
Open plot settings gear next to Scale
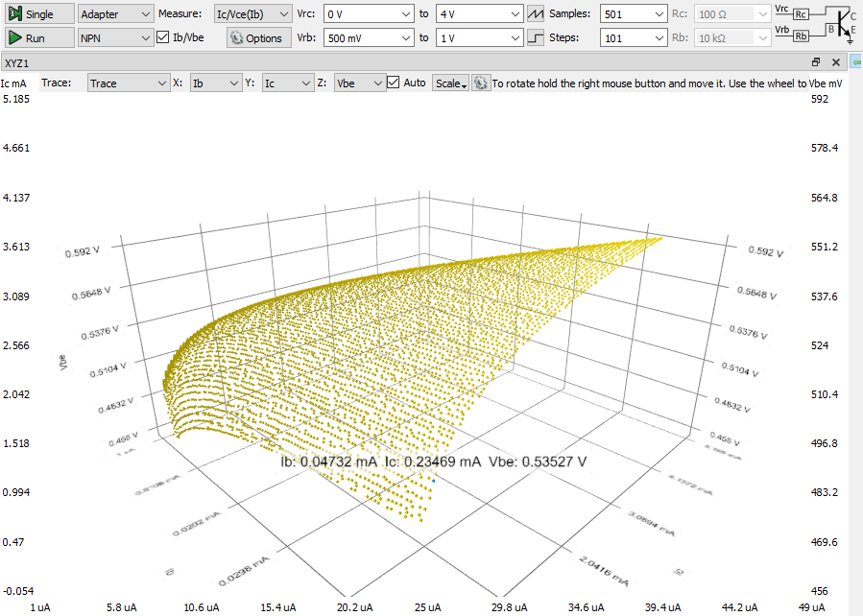pyautogui.click(x=481, y=83)
